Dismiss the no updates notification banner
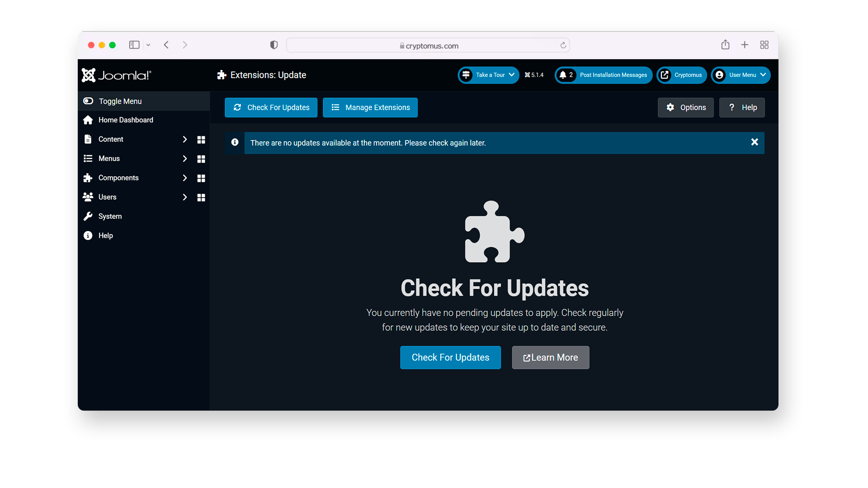Image resolution: width=868 pixels, height=488 pixels. 754,142
